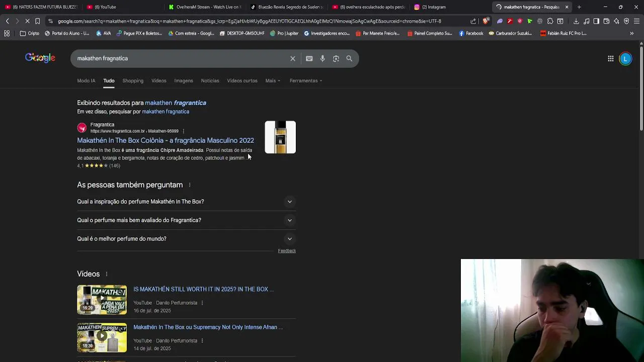Open the 'Pague PIX e Boletos' bookmark
This screenshot has width=644, height=362.
click(x=139, y=33)
